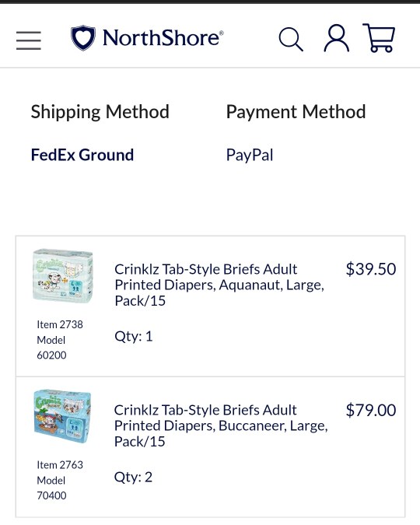Open the Aquanaut diaper product thumbnail
The height and width of the screenshot is (525, 420).
63,276
